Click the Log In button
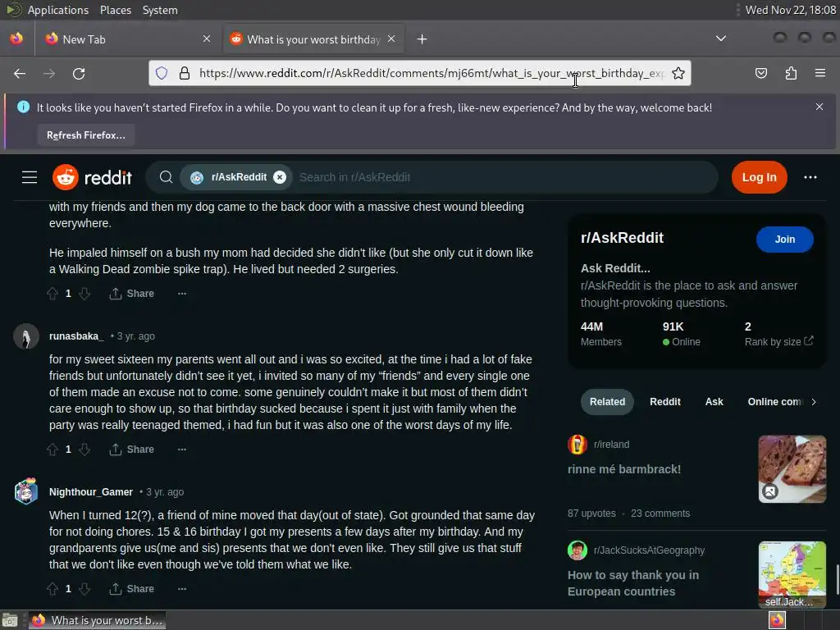840x630 pixels. pos(759,177)
